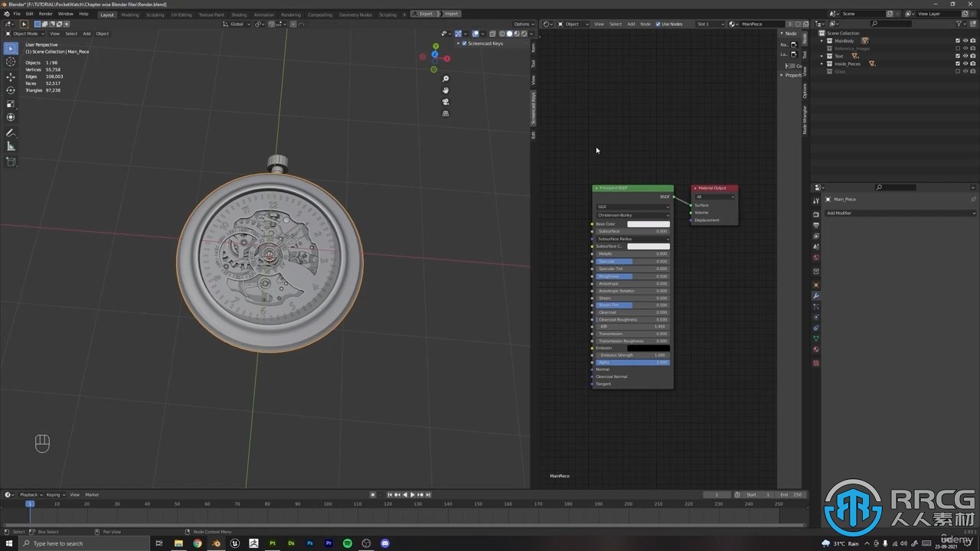The height and width of the screenshot is (551, 980).
Task: Open the Object properties tab icon
Action: [816, 285]
